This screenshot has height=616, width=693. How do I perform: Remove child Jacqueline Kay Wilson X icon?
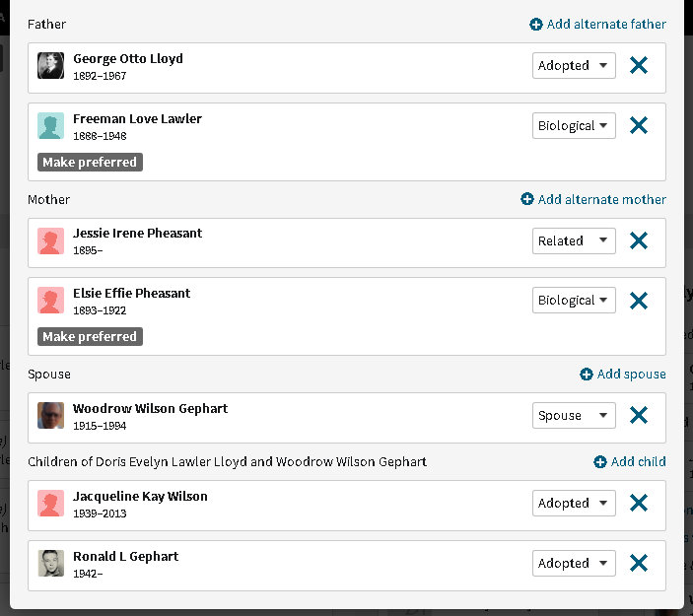click(x=639, y=504)
